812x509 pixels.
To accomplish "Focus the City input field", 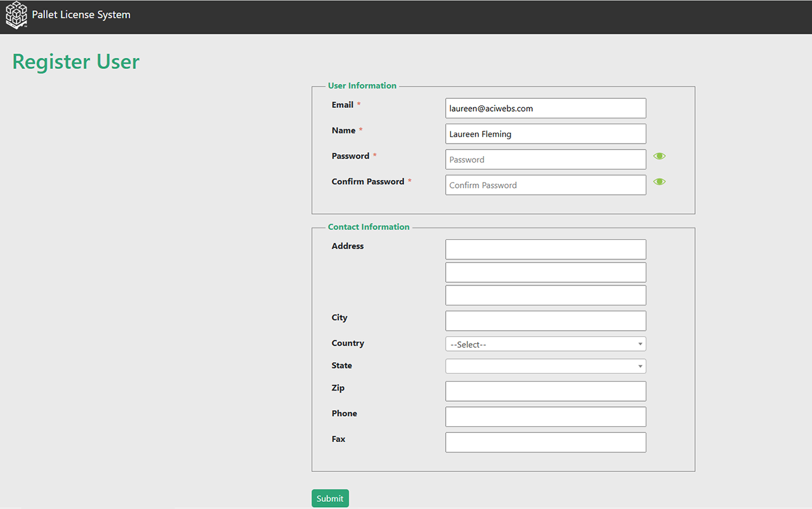I will tap(545, 320).
